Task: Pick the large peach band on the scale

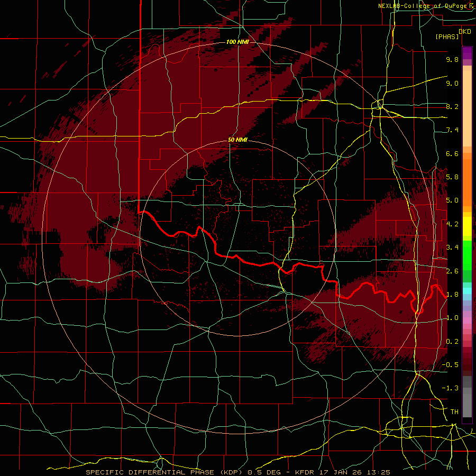Action: click(467, 108)
